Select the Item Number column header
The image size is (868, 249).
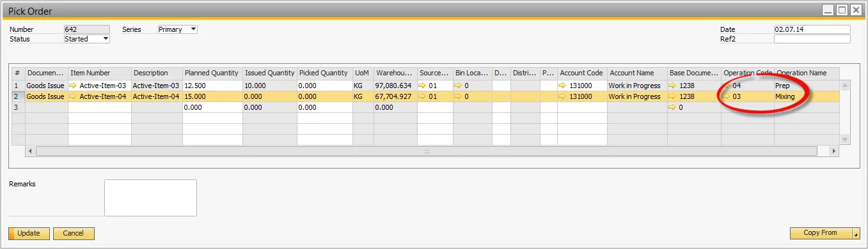tap(100, 73)
